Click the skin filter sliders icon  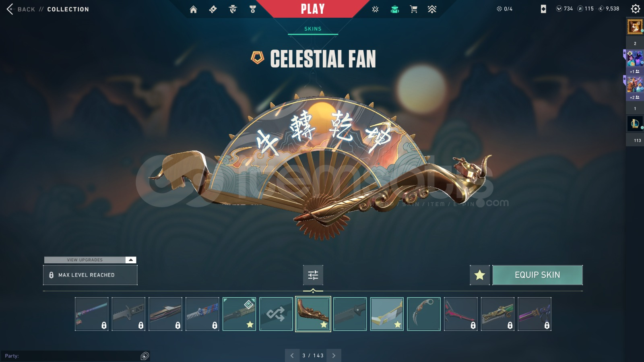click(x=313, y=275)
